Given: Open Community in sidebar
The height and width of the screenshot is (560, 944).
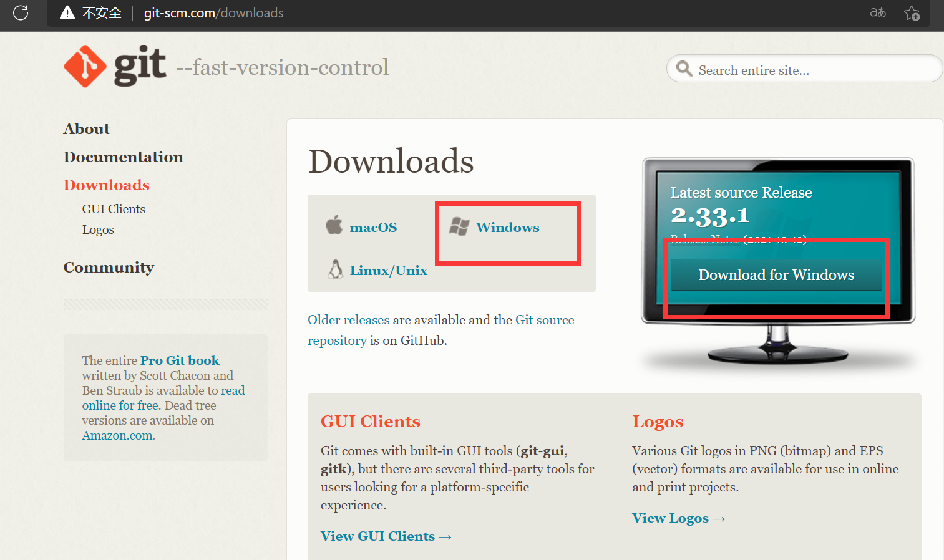Looking at the screenshot, I should pyautogui.click(x=109, y=268).
